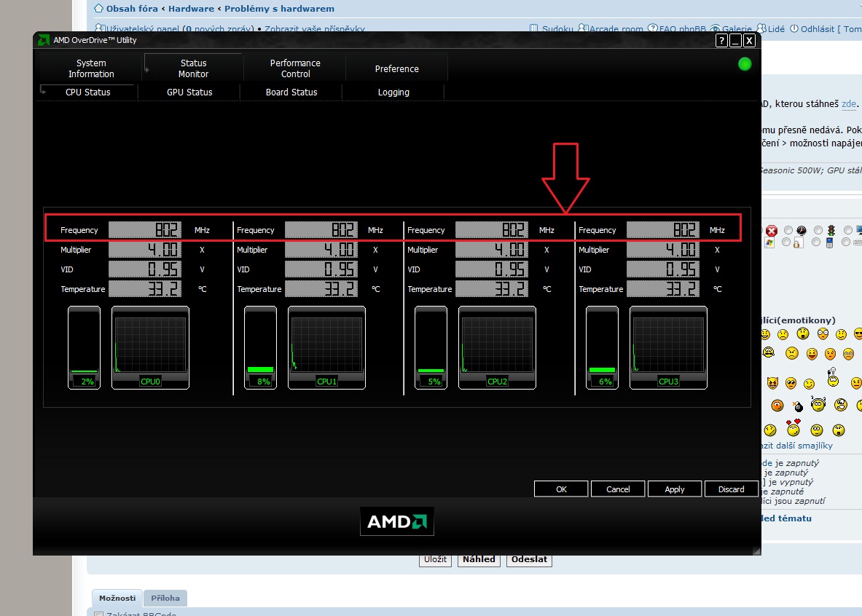Click the FAQ phpBB question icon
The width and height of the screenshot is (862, 616).
coord(653,28)
